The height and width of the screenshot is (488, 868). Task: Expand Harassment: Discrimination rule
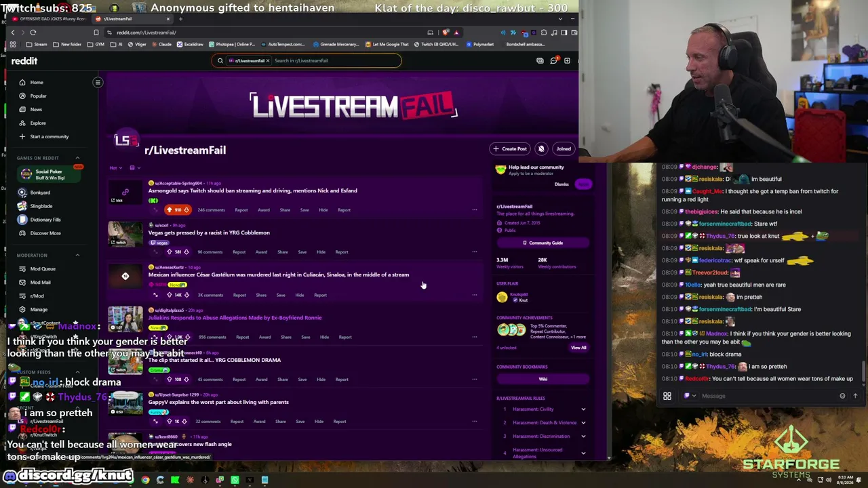coord(583,436)
